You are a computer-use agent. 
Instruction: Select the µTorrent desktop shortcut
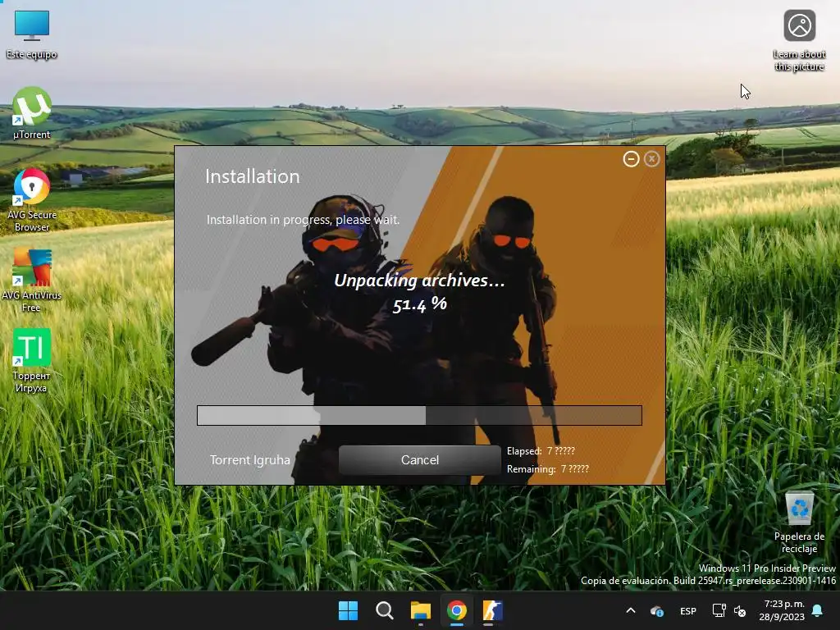click(32, 113)
